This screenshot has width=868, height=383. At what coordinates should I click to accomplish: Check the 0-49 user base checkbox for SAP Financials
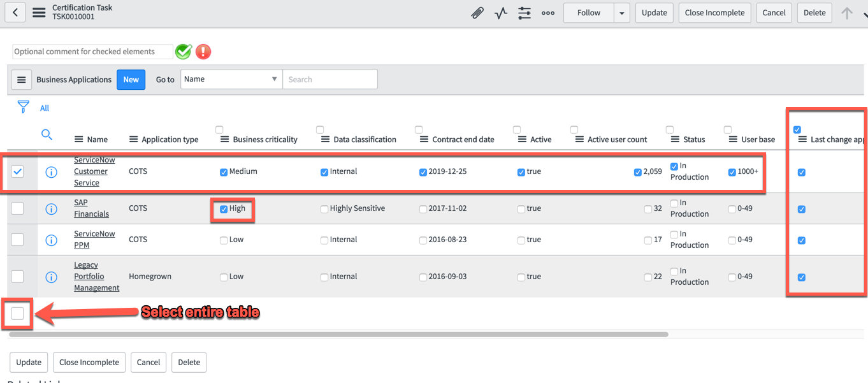pos(732,209)
